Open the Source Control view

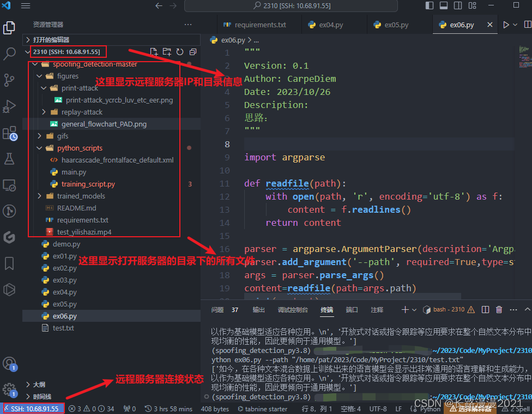(9, 80)
